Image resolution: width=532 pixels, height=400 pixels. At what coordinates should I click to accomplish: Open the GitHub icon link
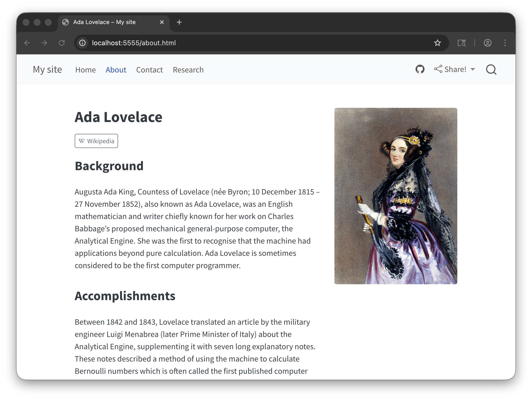(x=420, y=69)
